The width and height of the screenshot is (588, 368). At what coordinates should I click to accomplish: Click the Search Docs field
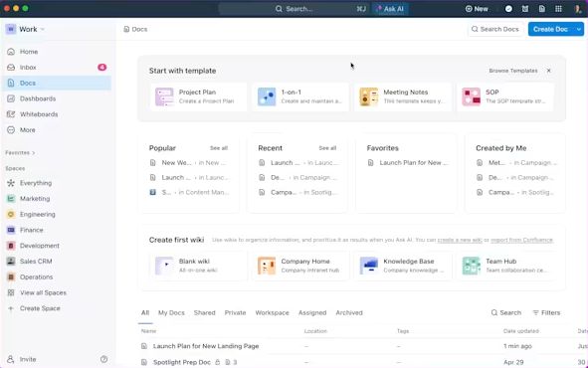[495, 29]
